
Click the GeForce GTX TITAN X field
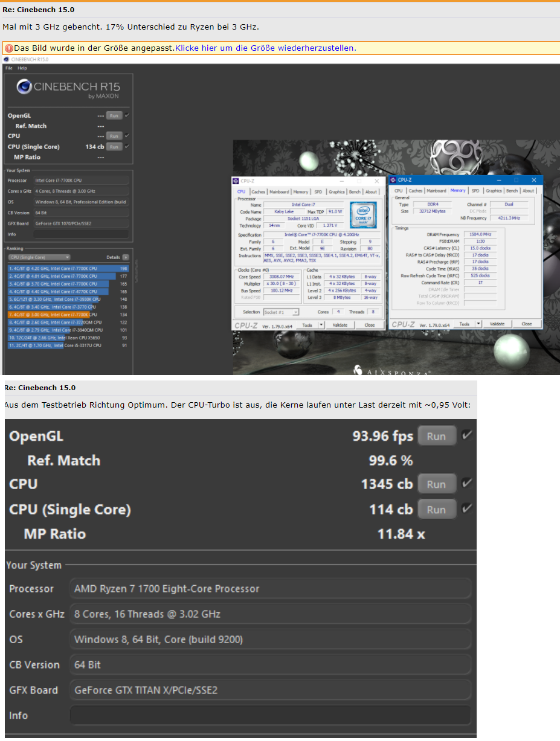(x=271, y=690)
